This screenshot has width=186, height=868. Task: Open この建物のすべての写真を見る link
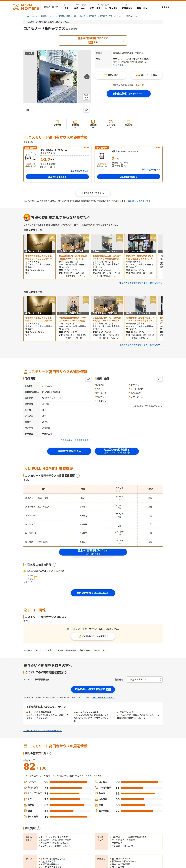pos(75,440)
